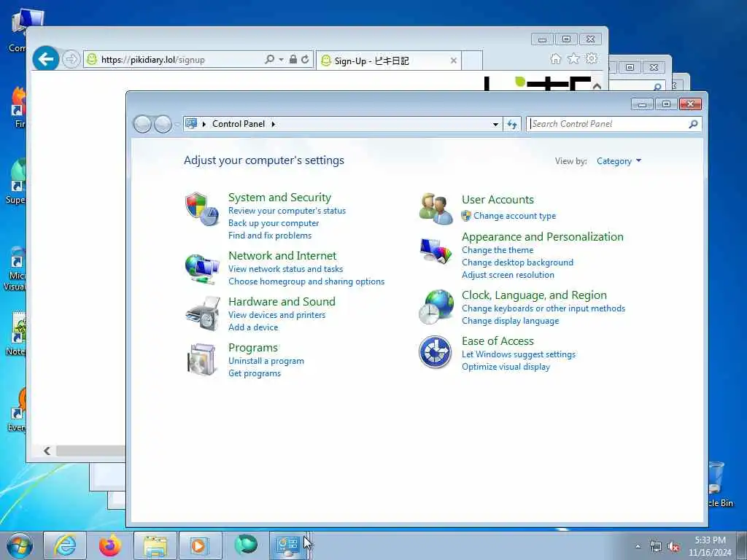This screenshot has height=560, width=747.
Task: Click Get programs link
Action: coord(255,373)
